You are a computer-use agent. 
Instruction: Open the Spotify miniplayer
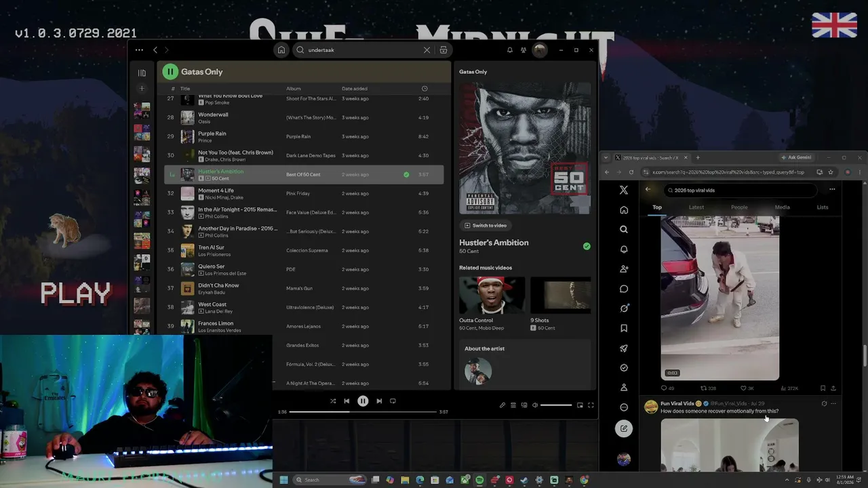580,405
